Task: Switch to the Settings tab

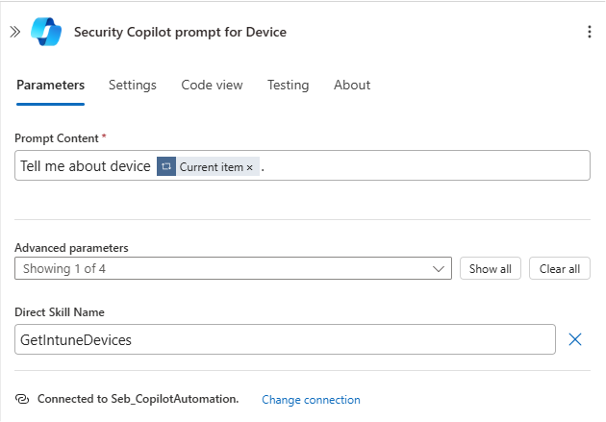Action: 133,85
